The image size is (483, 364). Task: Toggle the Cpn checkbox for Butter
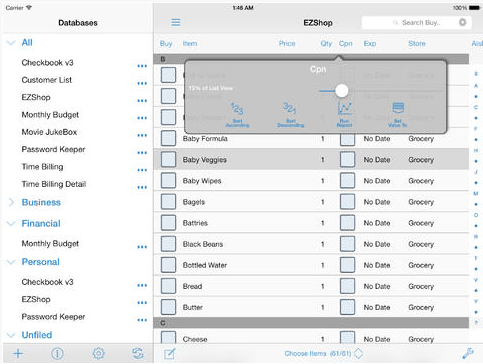(x=347, y=307)
